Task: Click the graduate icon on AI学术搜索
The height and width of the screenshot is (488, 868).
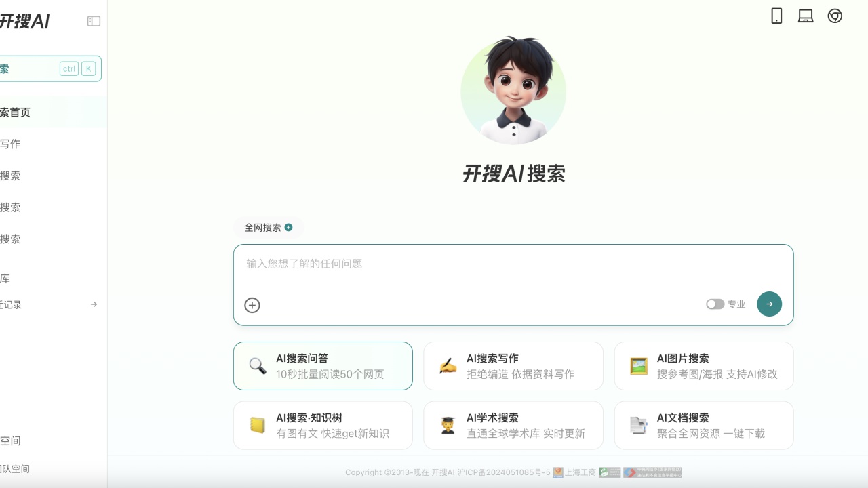Action: click(448, 426)
